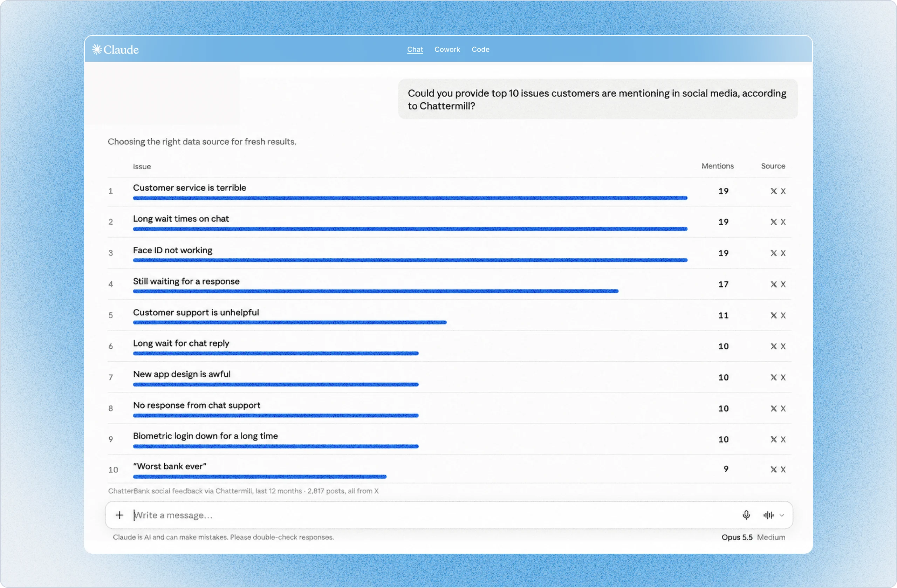Select the Long wait times on chat issue
The image size is (897, 588).
pyautogui.click(x=181, y=219)
